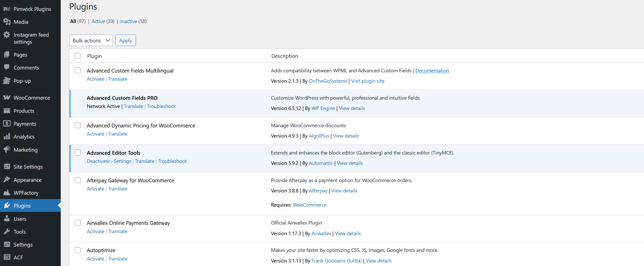The image size is (644, 266).
Task: Click the Marketing megaphone icon
Action: [x=7, y=150]
